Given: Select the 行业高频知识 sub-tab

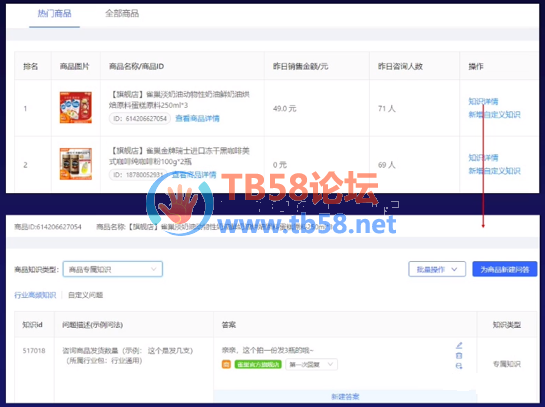Looking at the screenshot, I should tap(35, 295).
